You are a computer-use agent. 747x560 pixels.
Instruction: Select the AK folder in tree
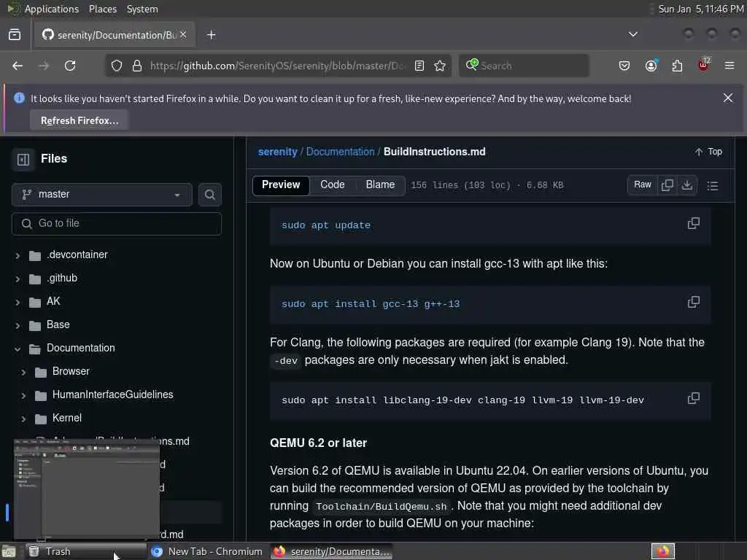(53, 301)
